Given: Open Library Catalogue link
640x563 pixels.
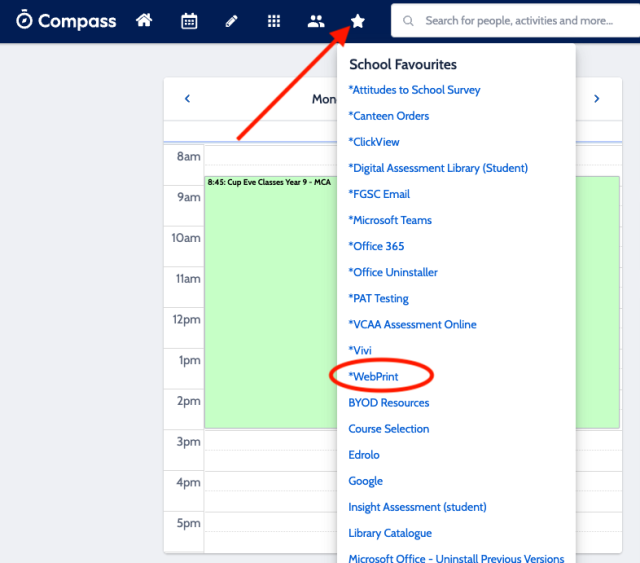Looking at the screenshot, I should point(390,533).
